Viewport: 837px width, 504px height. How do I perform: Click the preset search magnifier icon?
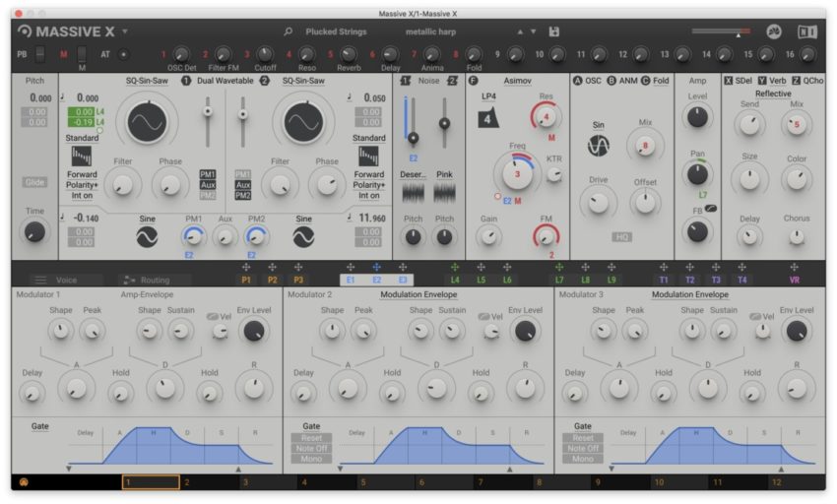point(289,31)
